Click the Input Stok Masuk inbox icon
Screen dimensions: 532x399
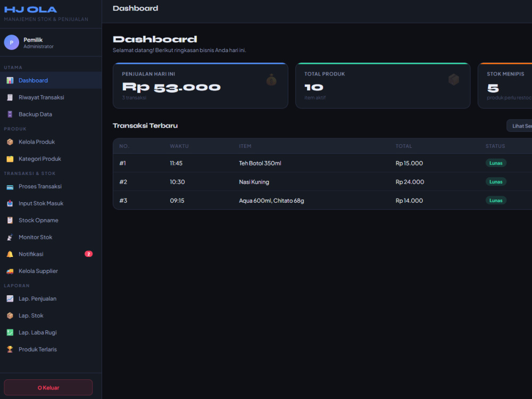[10, 204]
